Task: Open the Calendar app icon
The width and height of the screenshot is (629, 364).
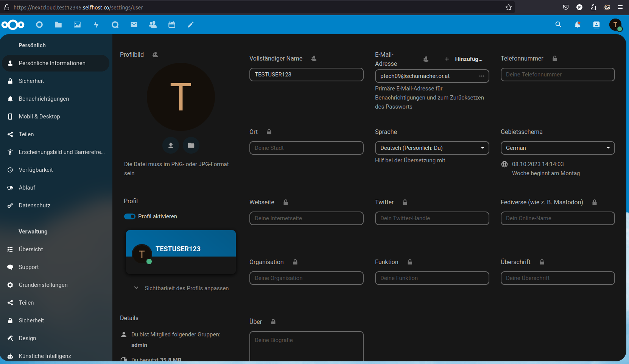Action: (172, 25)
